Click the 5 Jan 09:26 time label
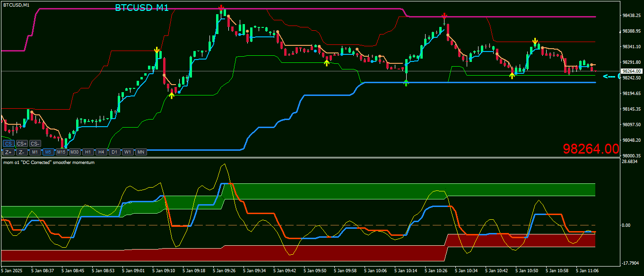 click(x=224, y=271)
